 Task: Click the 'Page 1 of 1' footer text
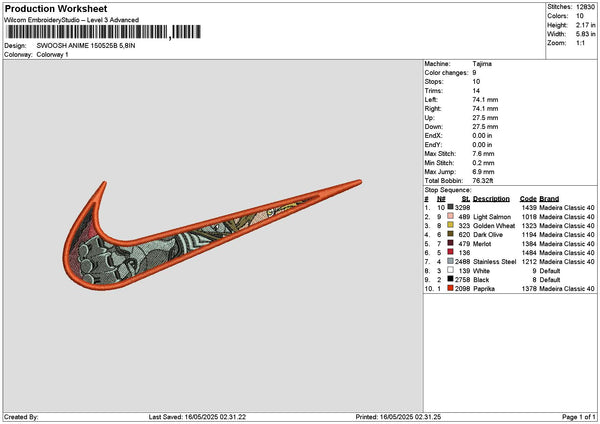click(x=579, y=417)
